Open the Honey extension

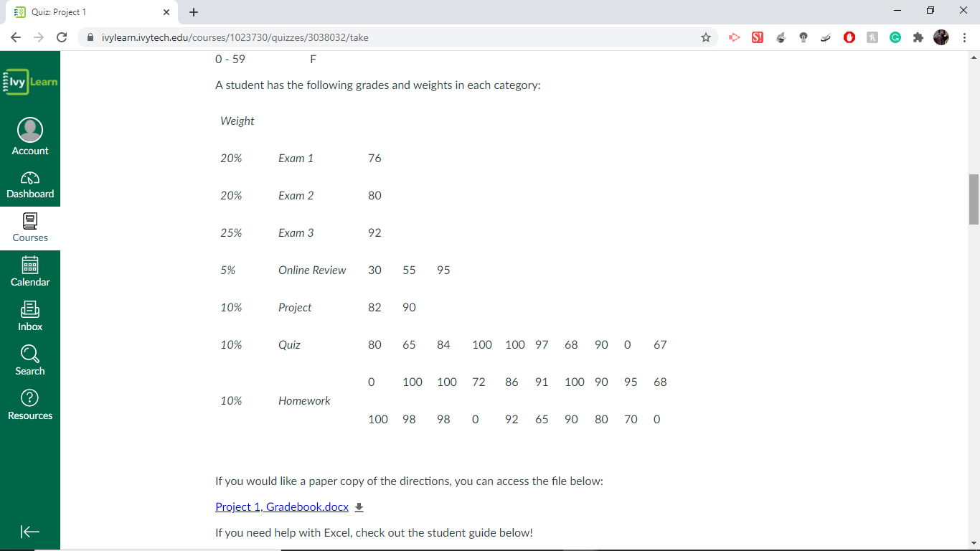872,37
